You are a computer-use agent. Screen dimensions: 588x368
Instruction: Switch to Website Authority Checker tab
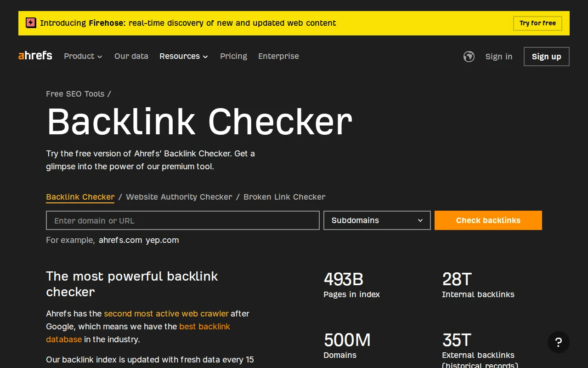point(179,197)
